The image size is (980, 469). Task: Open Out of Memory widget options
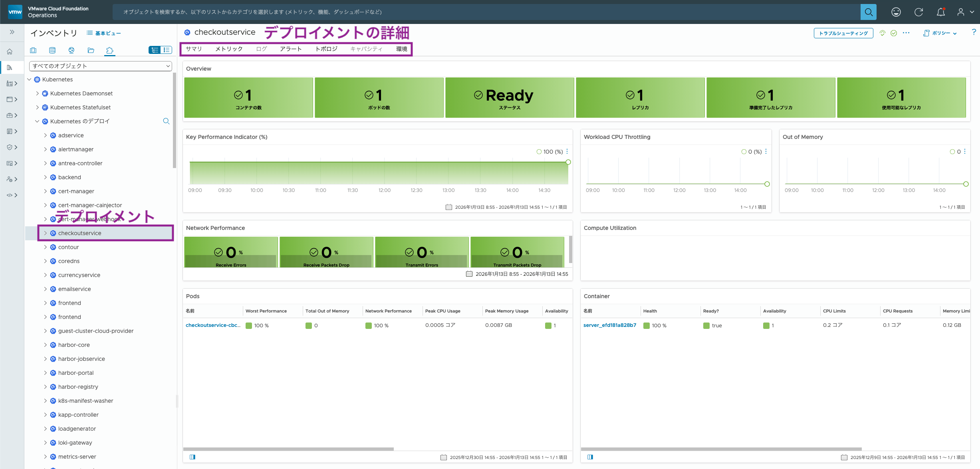pos(965,152)
